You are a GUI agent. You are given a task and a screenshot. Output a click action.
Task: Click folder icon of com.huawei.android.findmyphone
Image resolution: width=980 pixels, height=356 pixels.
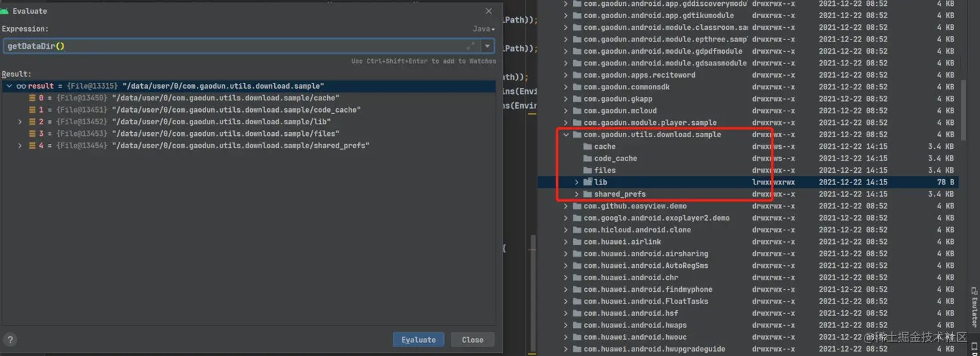tap(577, 289)
